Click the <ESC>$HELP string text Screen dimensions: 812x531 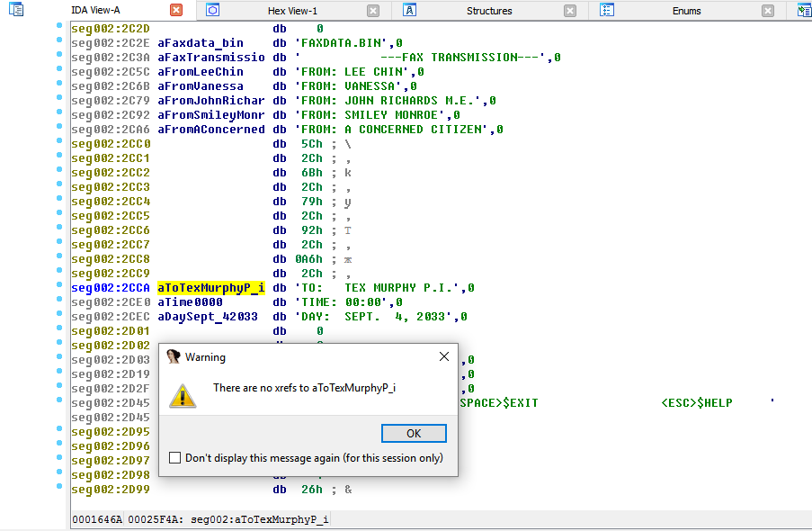[697, 403]
